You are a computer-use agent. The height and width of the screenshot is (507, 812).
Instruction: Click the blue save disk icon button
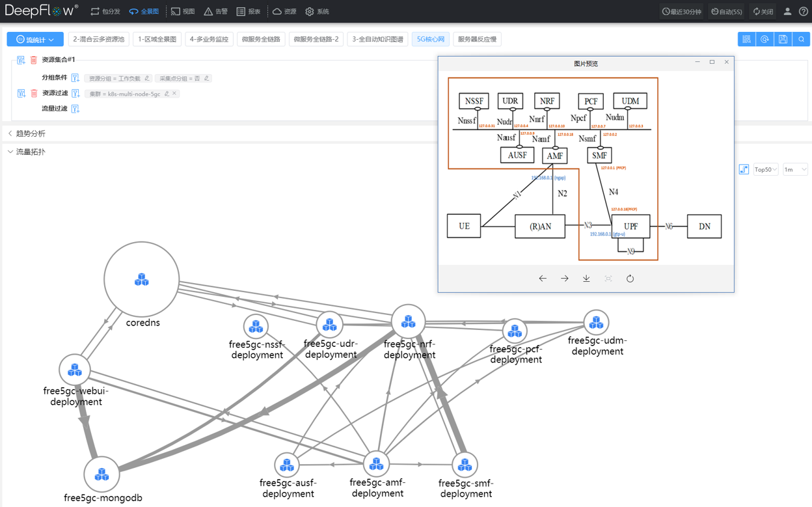pyautogui.click(x=783, y=40)
